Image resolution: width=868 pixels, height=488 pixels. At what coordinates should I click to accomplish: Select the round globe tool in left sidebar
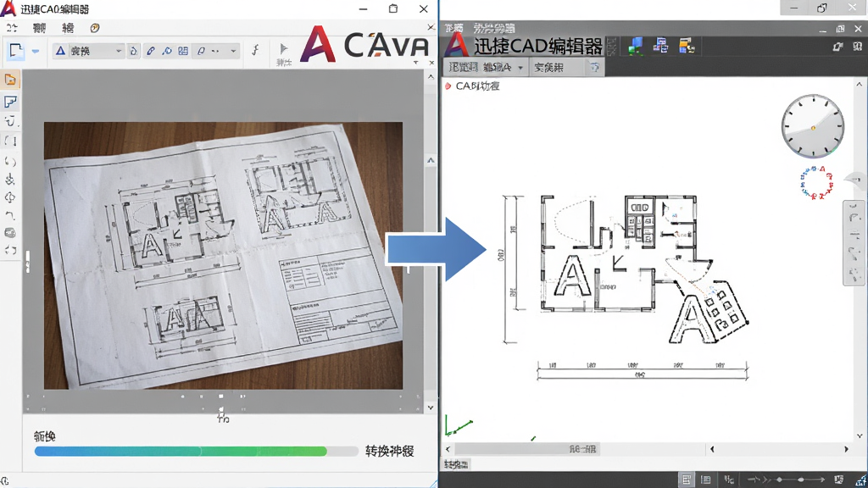[10, 232]
